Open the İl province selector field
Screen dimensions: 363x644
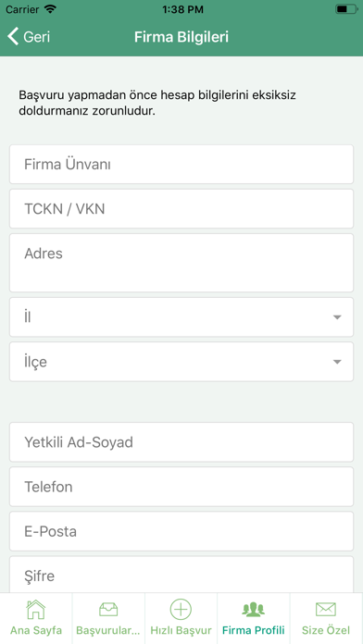click(181, 317)
